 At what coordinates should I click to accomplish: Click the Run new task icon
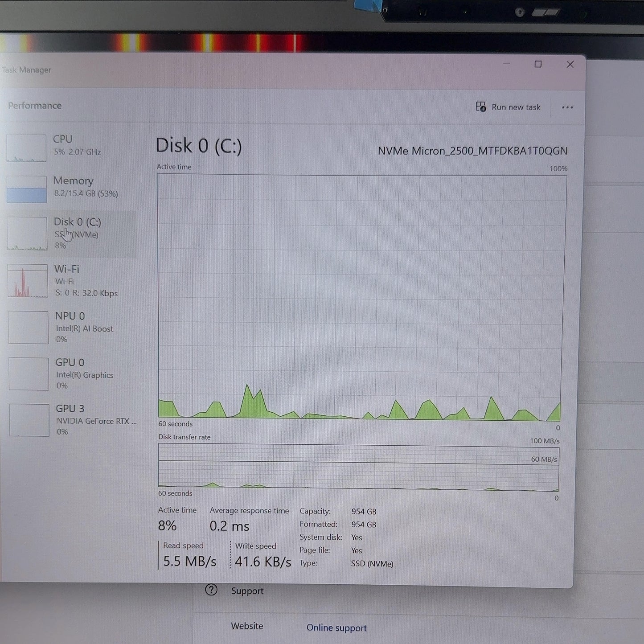tap(480, 107)
